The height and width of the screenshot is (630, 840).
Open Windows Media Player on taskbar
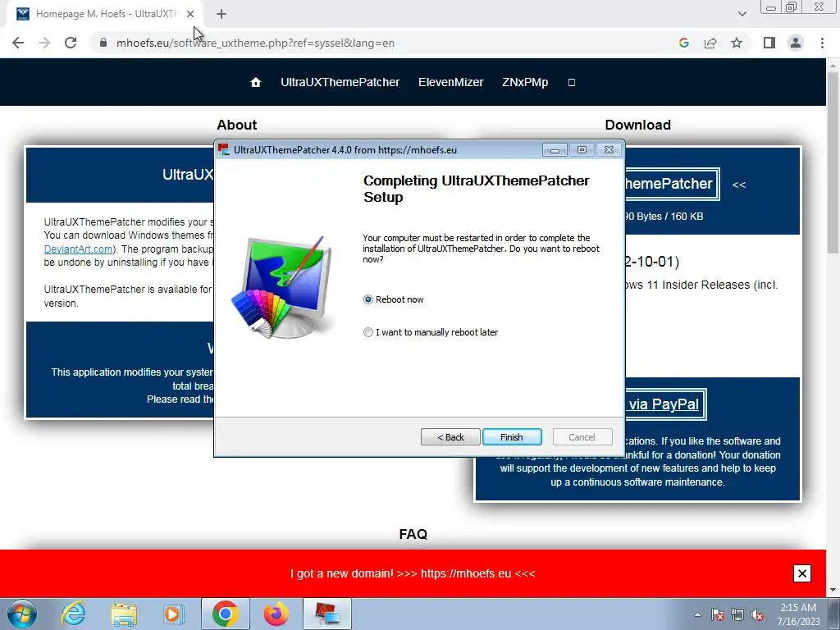tap(173, 614)
